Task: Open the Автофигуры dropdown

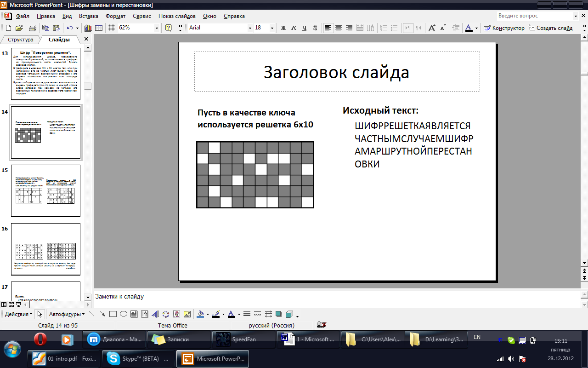Action: click(x=67, y=314)
